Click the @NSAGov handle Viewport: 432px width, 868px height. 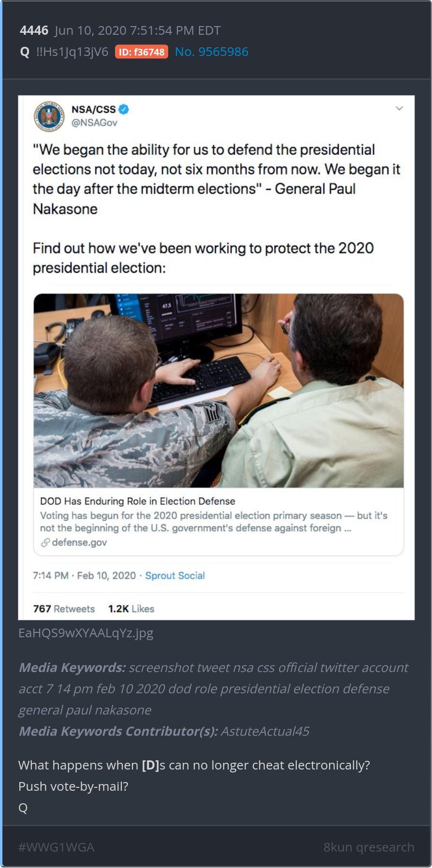tap(94, 123)
